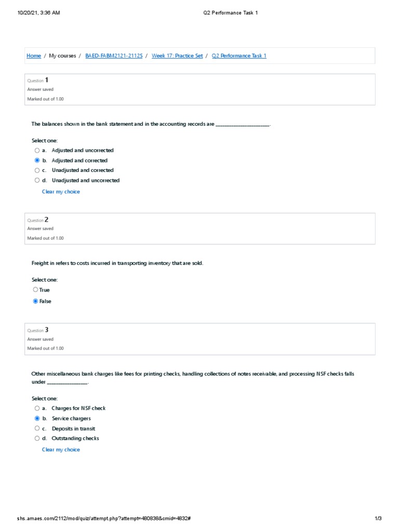This screenshot has height=532, width=399.
Task: Open the BAED-FABM2121-2112S course link
Action: pos(114,56)
